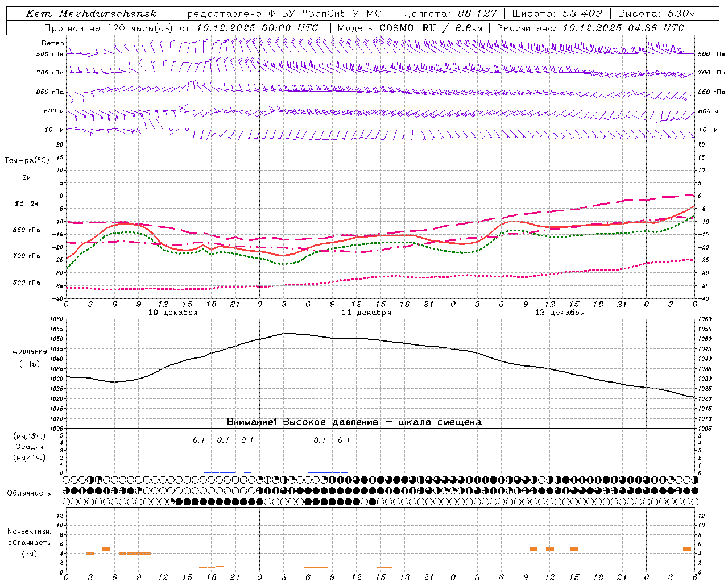Click the (мм/1ч.) precipitation unit label
The height and width of the screenshot is (582, 728).
point(30,458)
